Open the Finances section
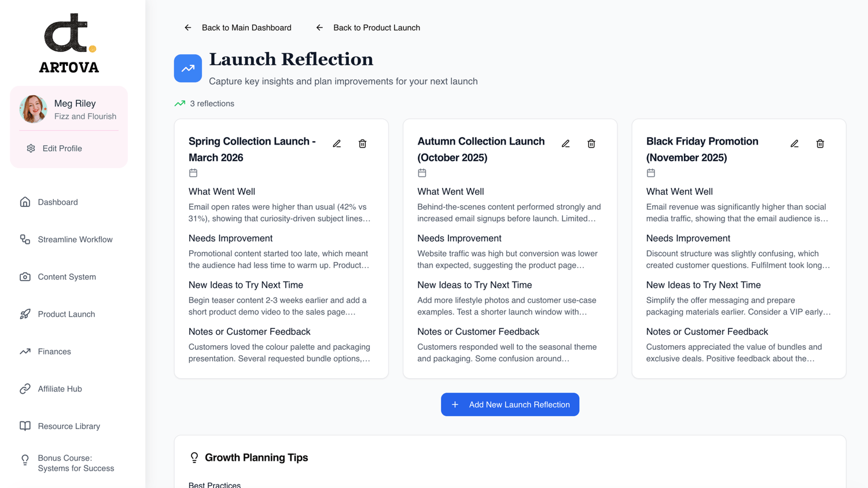This screenshot has width=868, height=488. [54, 352]
